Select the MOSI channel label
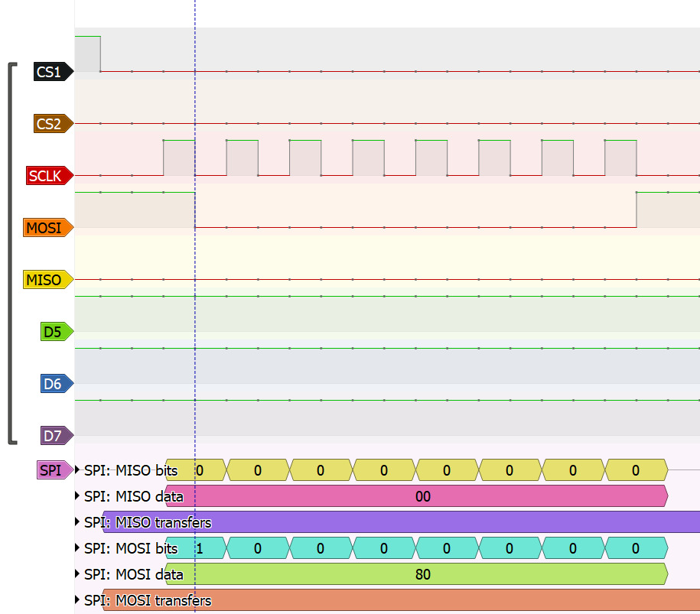 click(x=48, y=228)
